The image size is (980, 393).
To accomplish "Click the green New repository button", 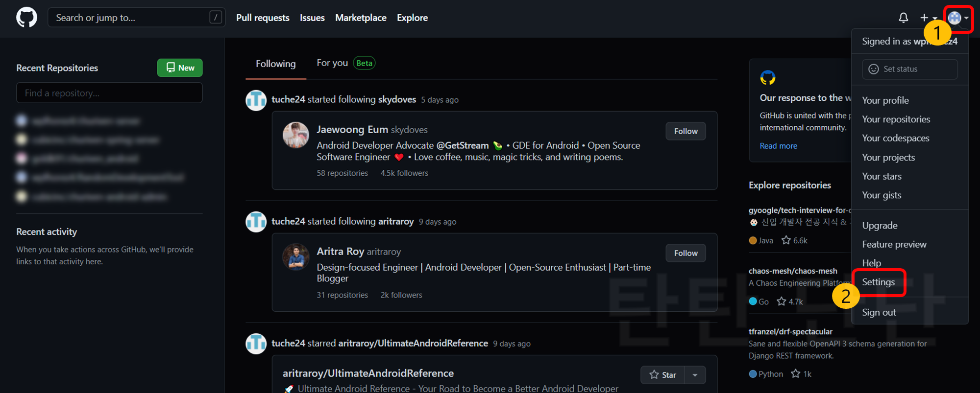I will [180, 68].
